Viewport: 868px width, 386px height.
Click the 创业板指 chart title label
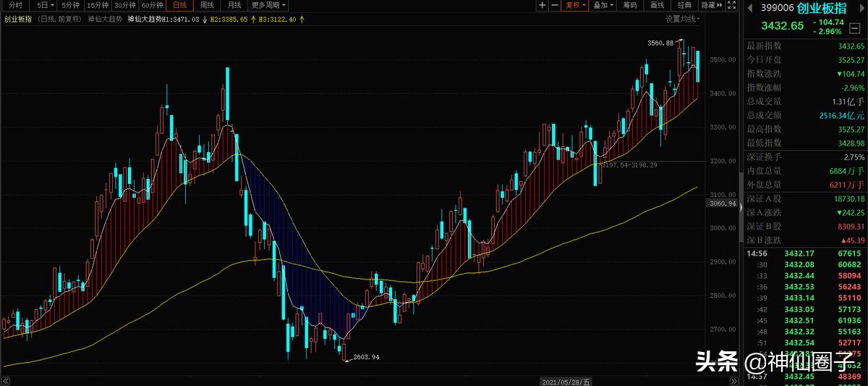17,20
